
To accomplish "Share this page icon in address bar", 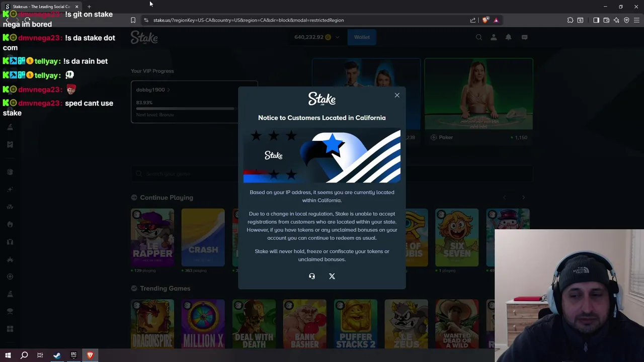I will 473,20.
